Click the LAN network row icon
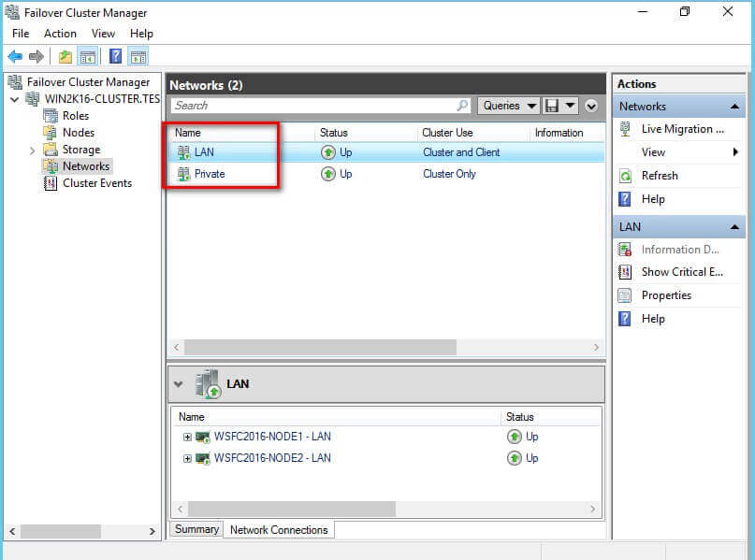The image size is (755, 560). tap(183, 152)
